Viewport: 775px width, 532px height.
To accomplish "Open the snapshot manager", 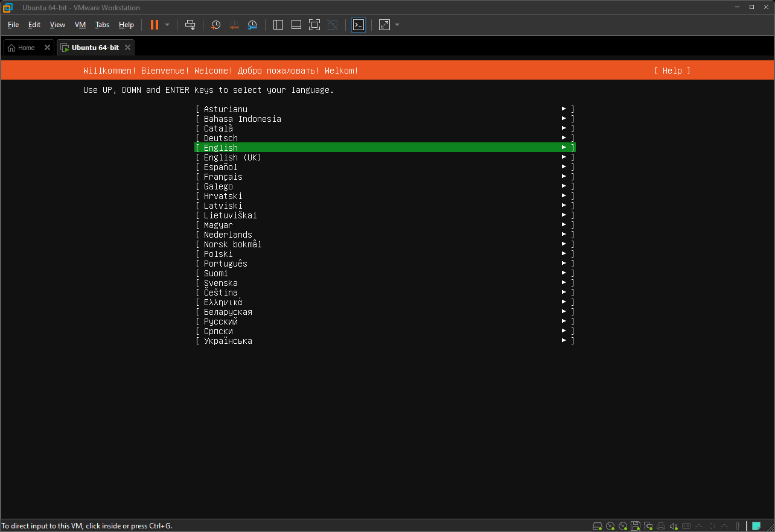I will (252, 25).
